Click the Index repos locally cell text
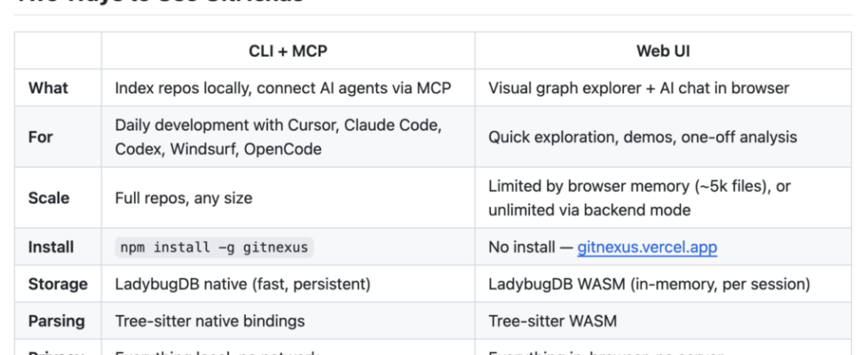Screen dimensions: 868x355 tap(282, 88)
